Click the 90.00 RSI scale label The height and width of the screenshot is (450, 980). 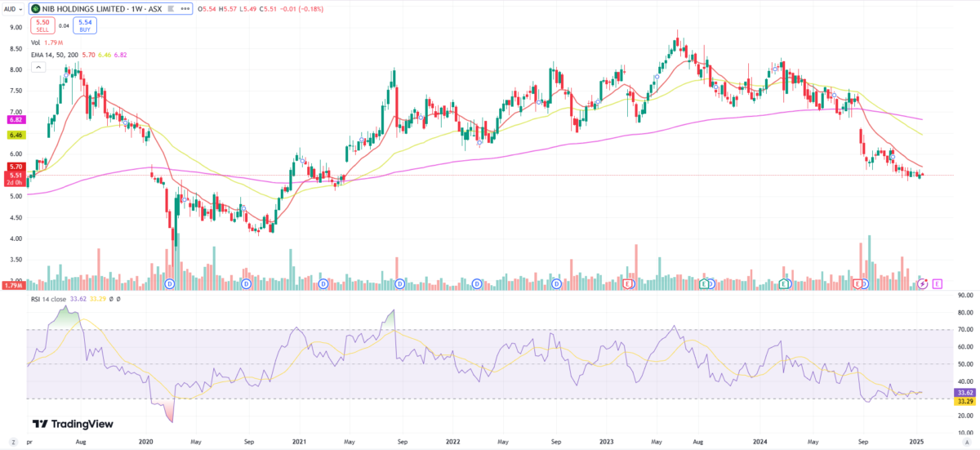tap(964, 296)
